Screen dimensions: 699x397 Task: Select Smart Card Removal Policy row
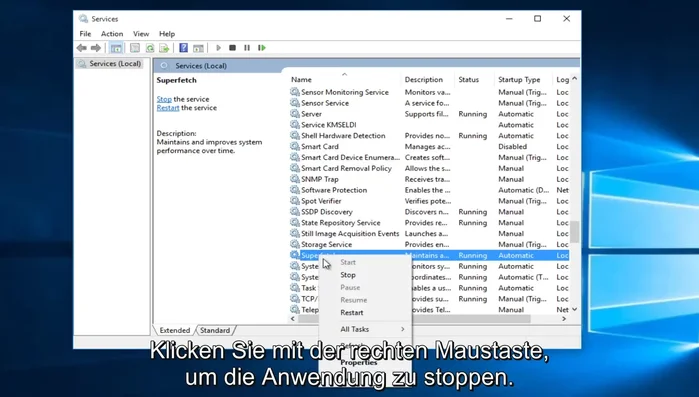428,168
